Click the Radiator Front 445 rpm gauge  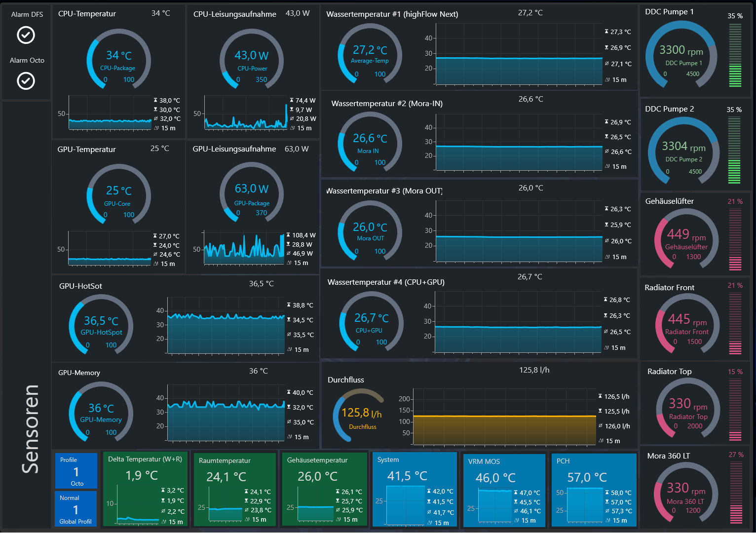tap(687, 324)
